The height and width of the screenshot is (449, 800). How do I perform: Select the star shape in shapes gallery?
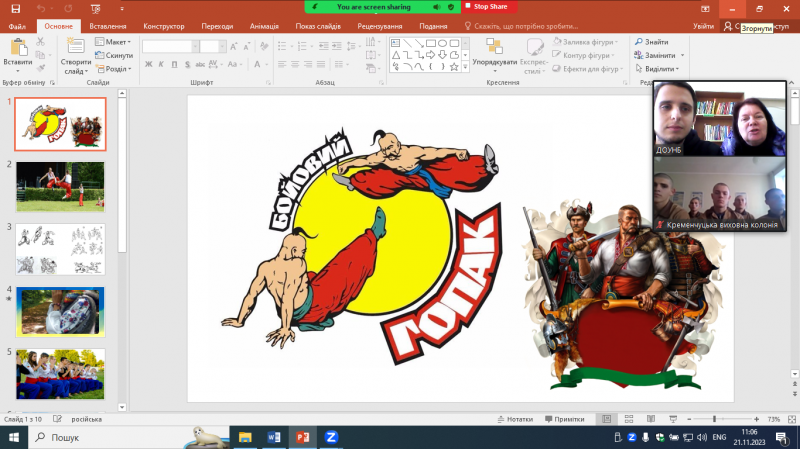pos(454,67)
